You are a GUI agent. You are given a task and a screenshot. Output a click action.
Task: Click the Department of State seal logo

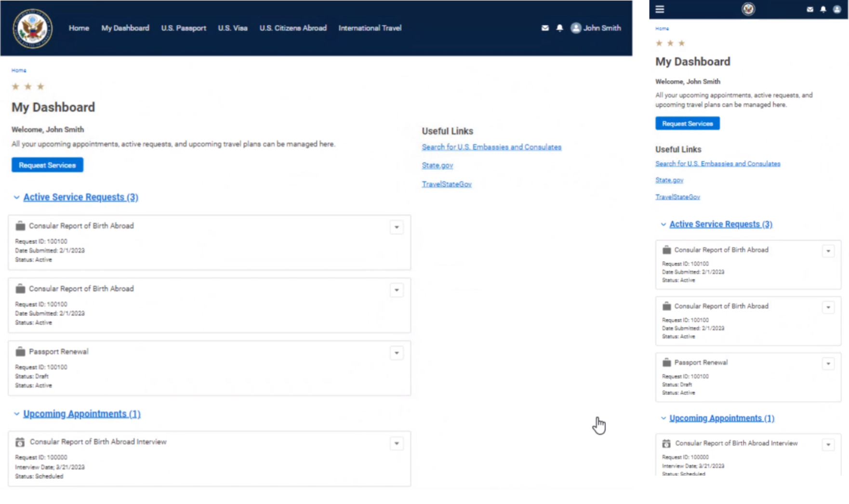coord(32,28)
